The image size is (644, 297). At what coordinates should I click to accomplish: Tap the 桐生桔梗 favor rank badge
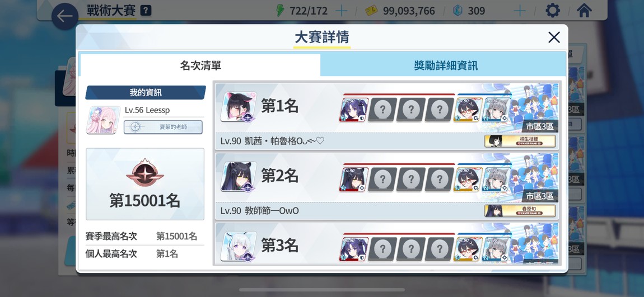pos(520,141)
